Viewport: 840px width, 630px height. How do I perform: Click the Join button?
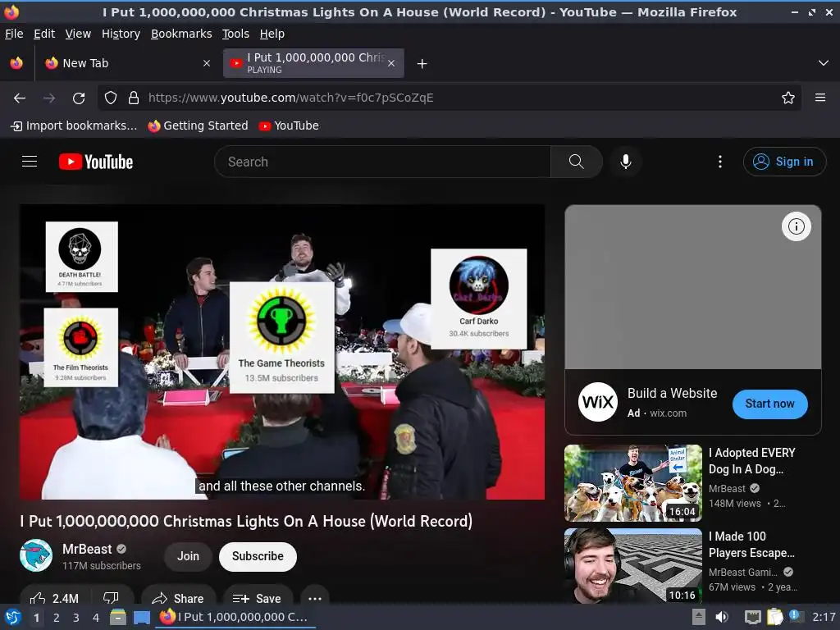[188, 557]
